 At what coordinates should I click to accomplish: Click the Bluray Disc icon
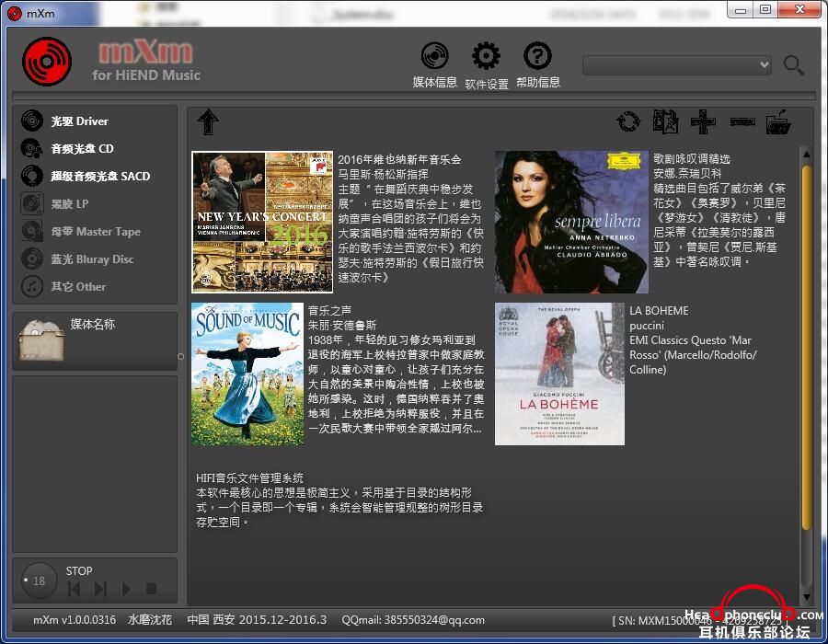coord(31,259)
